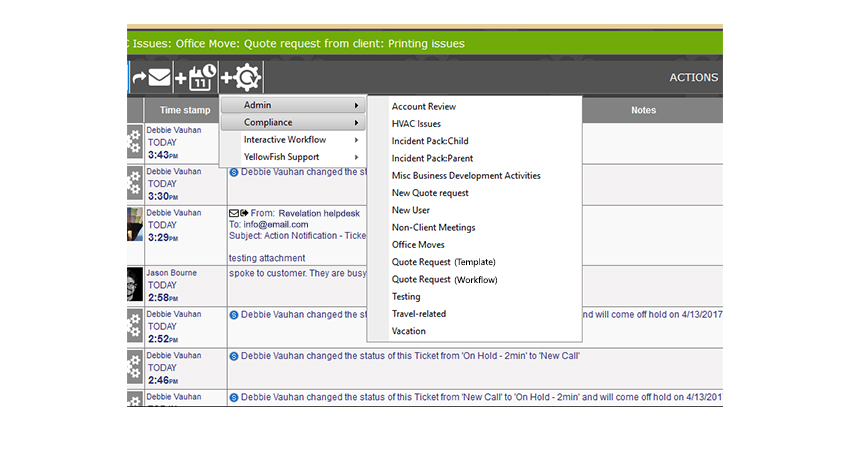Click the status-change icon in the 2:46 PM note
Screen dimensions: 852x452
[x=234, y=356]
